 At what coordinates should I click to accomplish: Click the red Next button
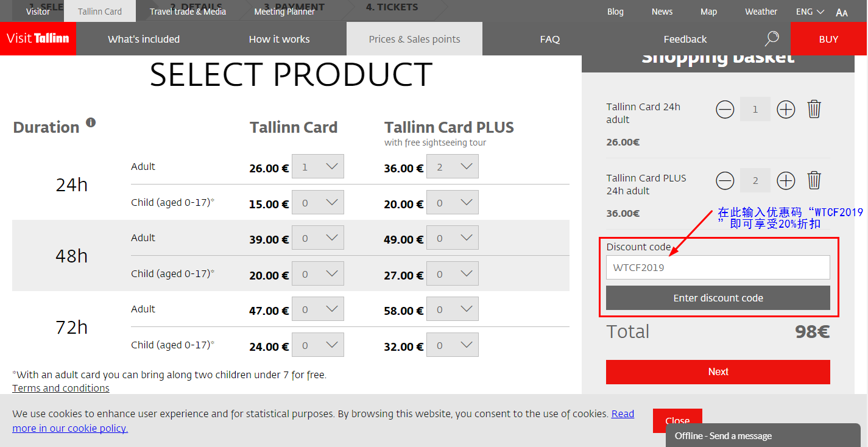tap(718, 371)
